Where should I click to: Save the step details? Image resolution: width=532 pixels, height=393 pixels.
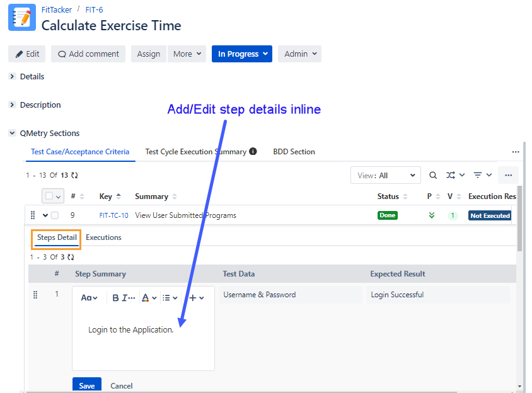87,385
